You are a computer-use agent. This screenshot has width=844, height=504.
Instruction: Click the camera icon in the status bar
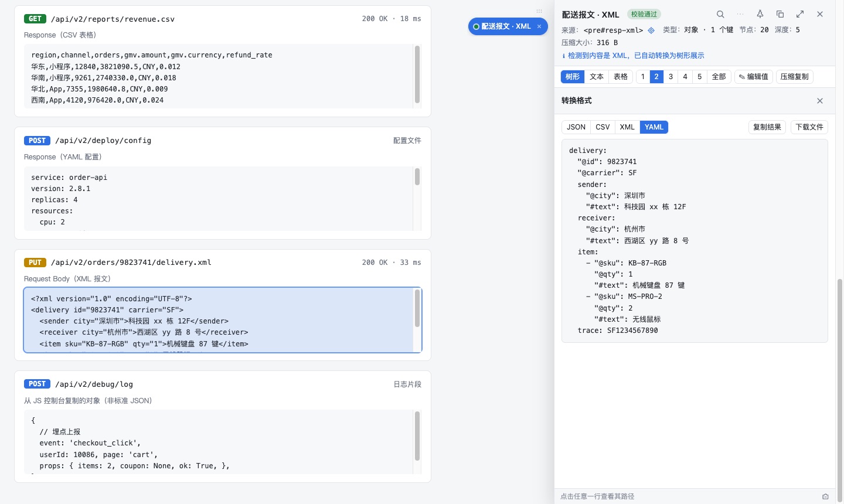coord(825,496)
